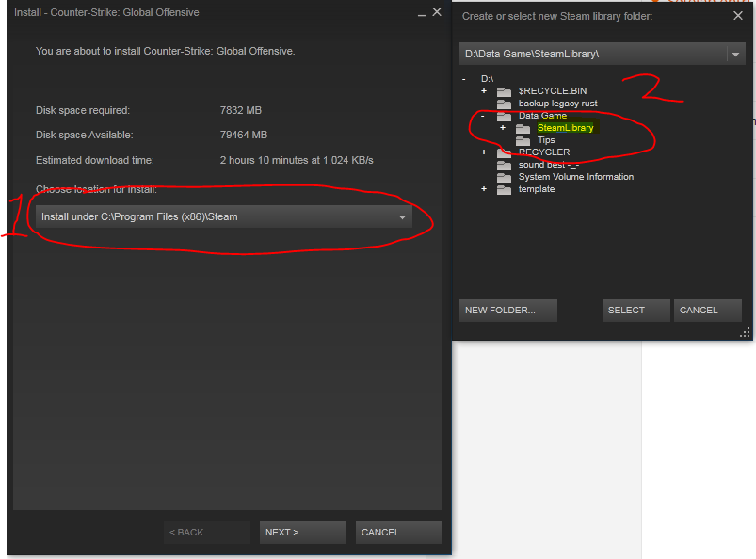756x559 pixels.
Task: Click the dialog resize grip corner
Action: click(745, 332)
